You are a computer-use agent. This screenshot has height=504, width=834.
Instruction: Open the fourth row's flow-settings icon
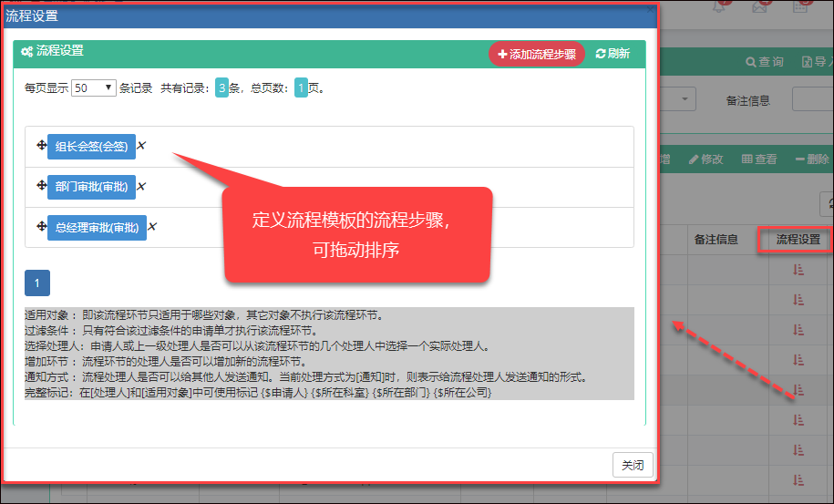point(798,360)
